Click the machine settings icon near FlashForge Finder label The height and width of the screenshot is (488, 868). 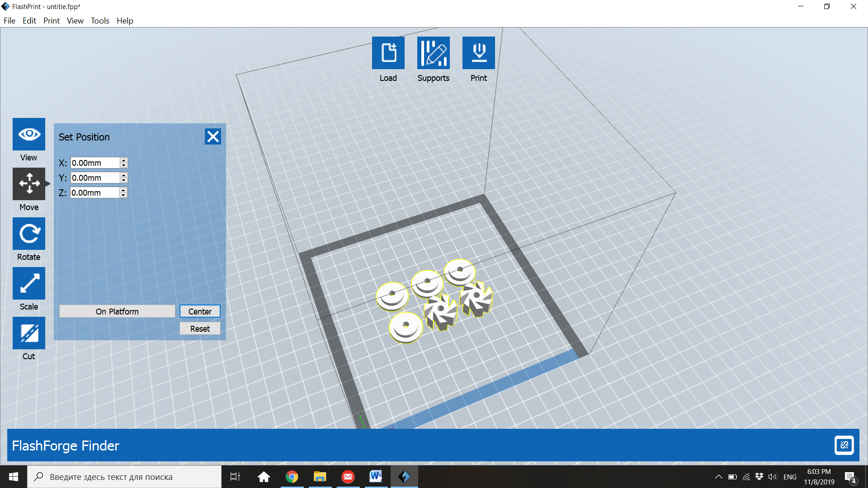coord(844,445)
